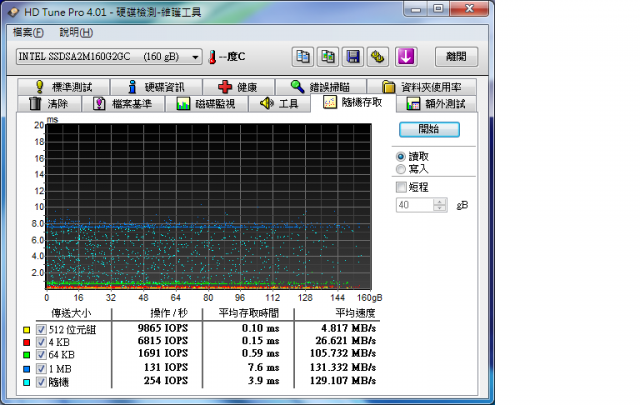Image resolution: width=640 pixels, height=405 pixels.
Task: Click the random access scatter graph
Action: 209,207
